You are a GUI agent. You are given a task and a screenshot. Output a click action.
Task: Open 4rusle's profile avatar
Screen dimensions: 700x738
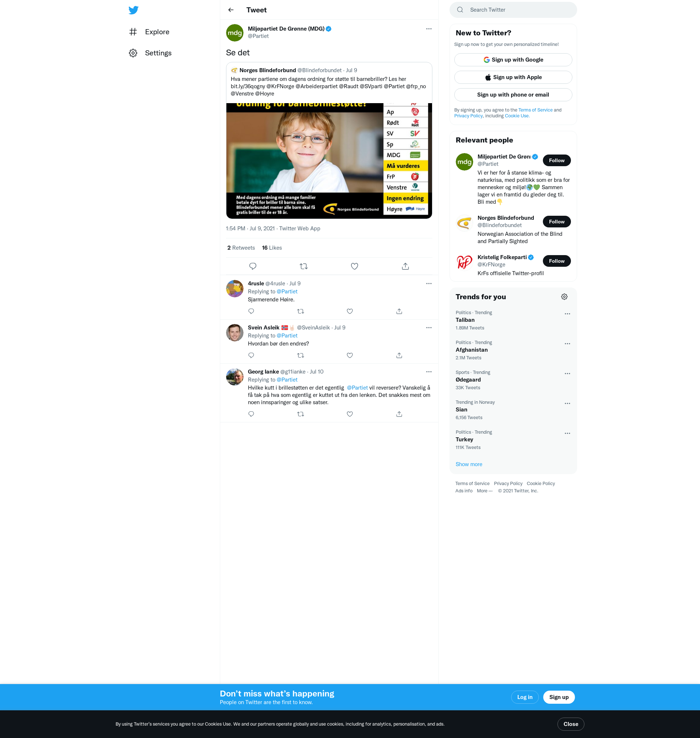pyautogui.click(x=235, y=289)
